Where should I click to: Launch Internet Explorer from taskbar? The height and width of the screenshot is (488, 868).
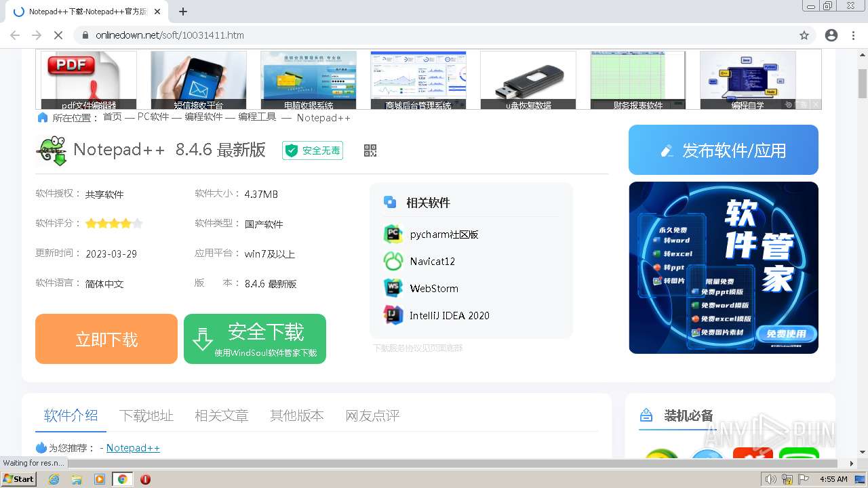click(x=54, y=479)
